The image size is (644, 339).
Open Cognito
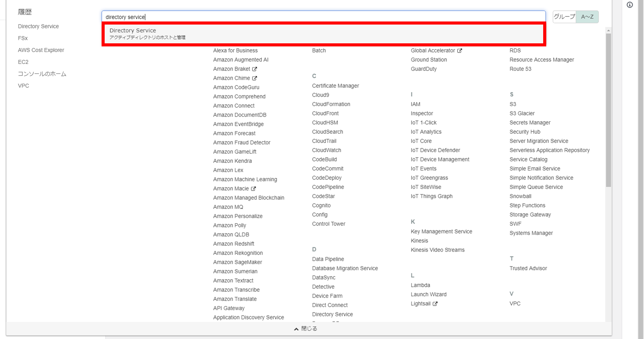[321, 206]
